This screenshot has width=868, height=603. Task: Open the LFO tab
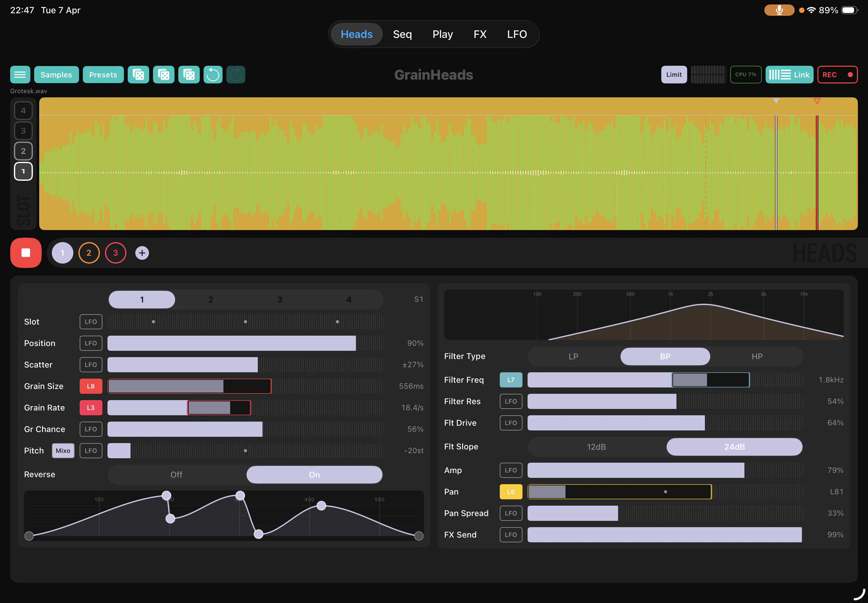point(517,34)
